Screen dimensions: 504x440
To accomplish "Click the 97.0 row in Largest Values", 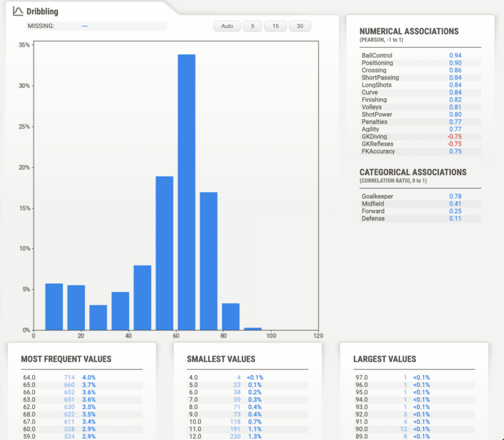I will point(413,378).
